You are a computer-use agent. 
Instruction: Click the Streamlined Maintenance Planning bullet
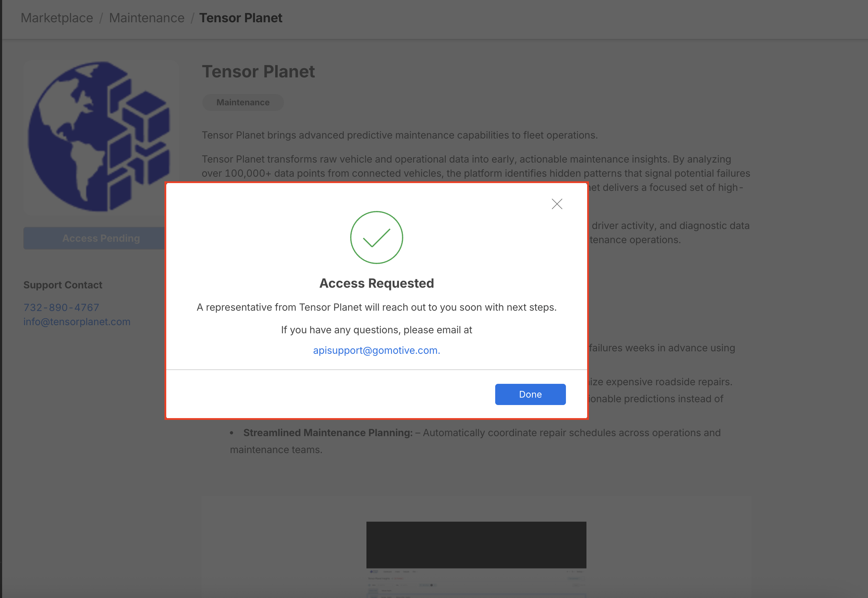(x=328, y=432)
